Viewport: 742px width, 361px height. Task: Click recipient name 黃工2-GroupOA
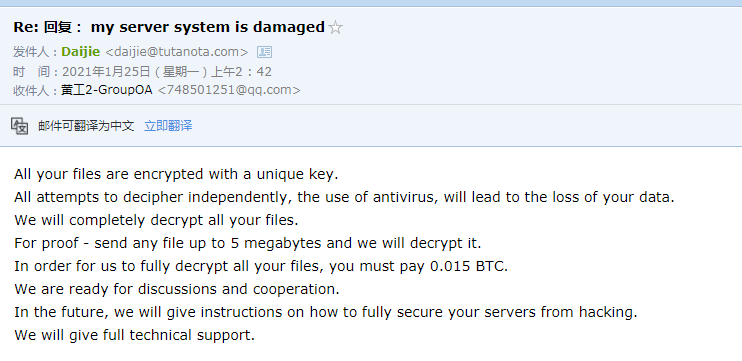[107, 90]
